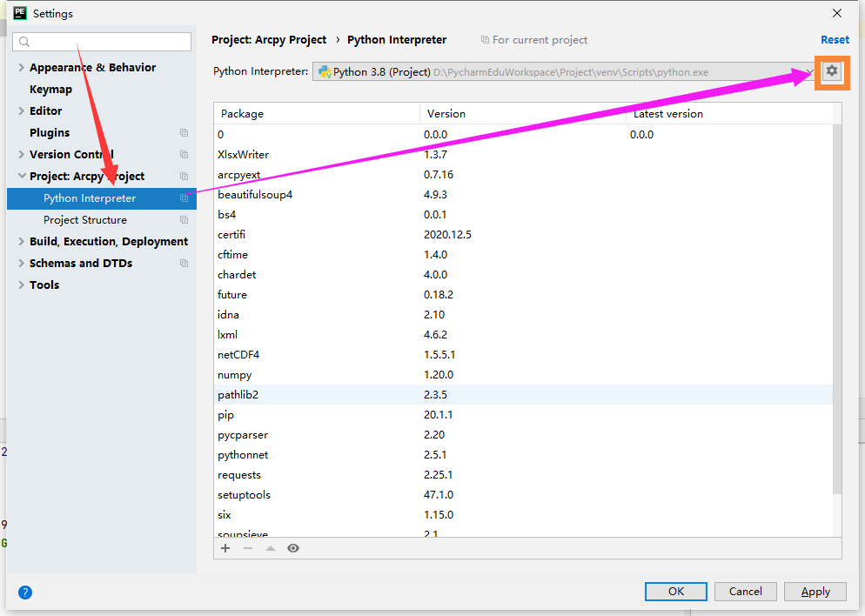The image size is (865, 616).
Task: Open the interpreter gear settings menu
Action: [831, 71]
